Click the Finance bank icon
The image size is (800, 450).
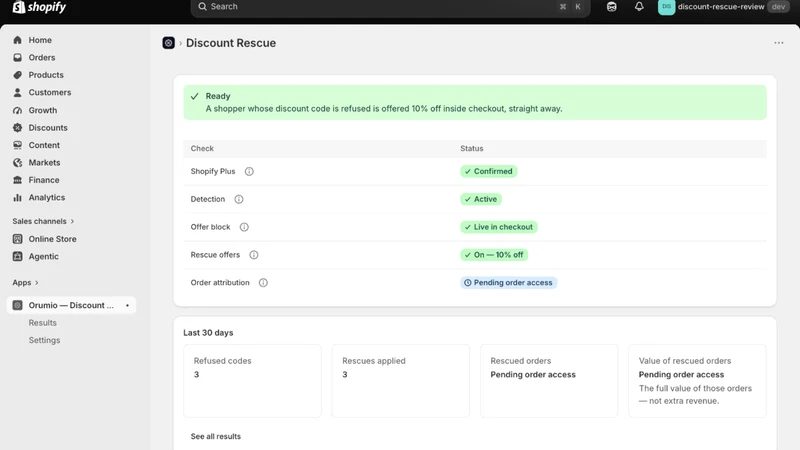[17, 180]
